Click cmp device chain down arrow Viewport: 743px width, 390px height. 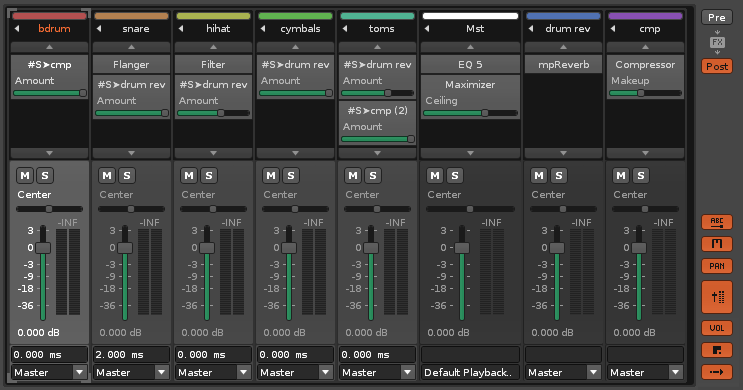[x=645, y=153]
